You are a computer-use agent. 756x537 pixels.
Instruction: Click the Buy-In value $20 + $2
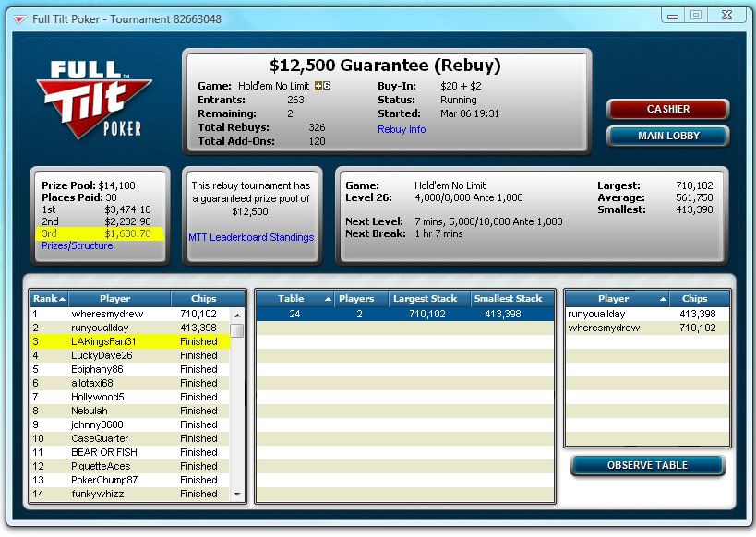coord(461,86)
